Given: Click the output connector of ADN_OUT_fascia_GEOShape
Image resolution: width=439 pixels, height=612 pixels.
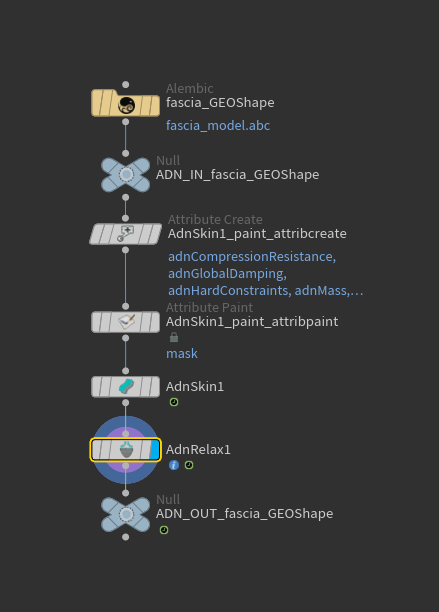Looking at the screenshot, I should pyautogui.click(x=125, y=537).
